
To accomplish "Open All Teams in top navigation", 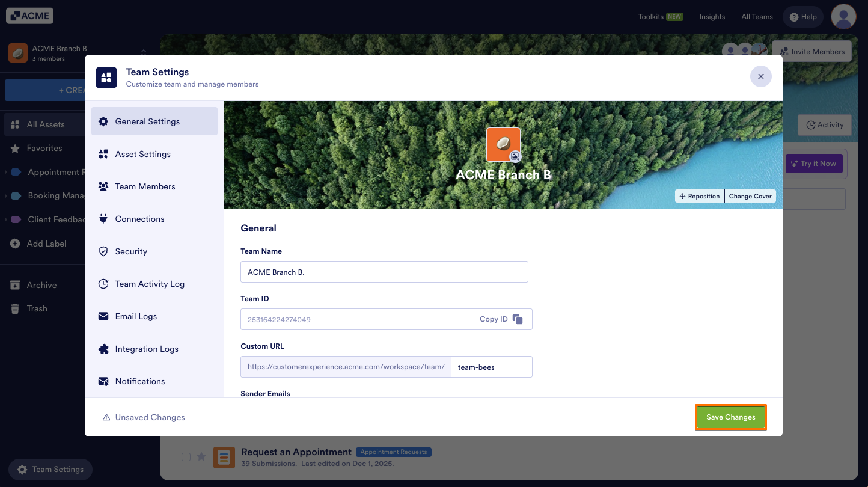I will [x=757, y=17].
